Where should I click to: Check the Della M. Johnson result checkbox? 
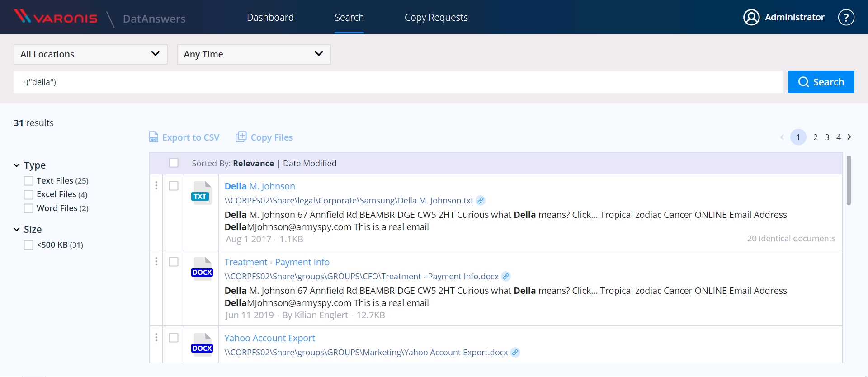pyautogui.click(x=174, y=186)
